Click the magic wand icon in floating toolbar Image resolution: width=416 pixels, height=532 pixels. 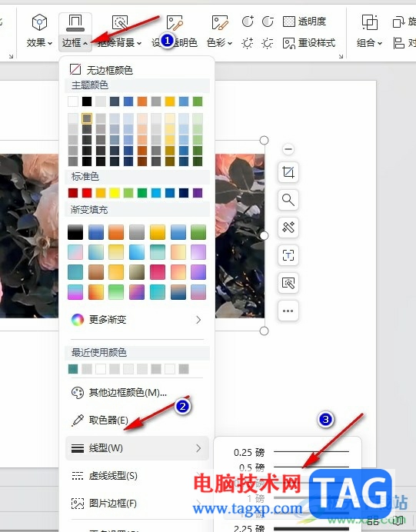click(288, 228)
